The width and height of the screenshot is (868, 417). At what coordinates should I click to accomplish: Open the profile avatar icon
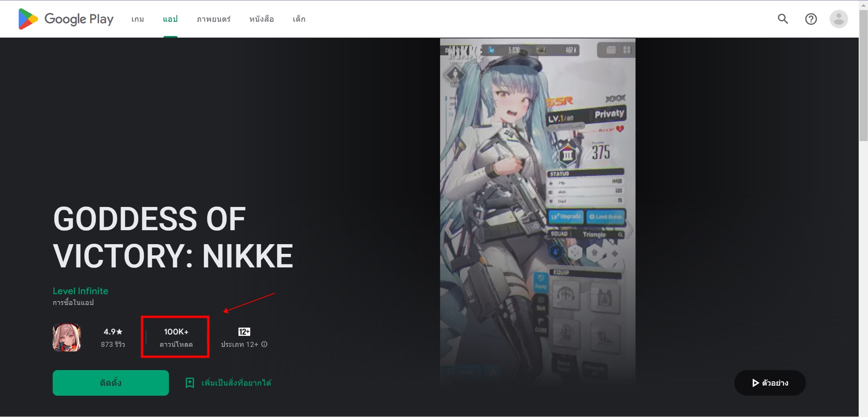838,19
